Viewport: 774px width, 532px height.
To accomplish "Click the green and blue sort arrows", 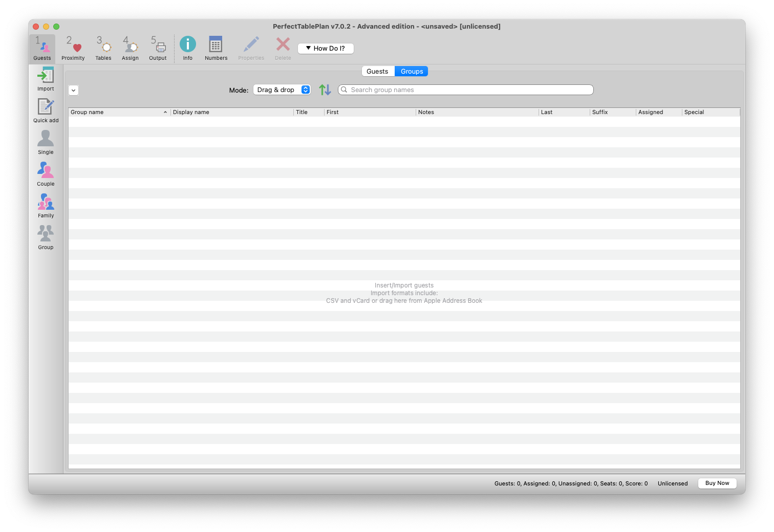I will [x=325, y=90].
